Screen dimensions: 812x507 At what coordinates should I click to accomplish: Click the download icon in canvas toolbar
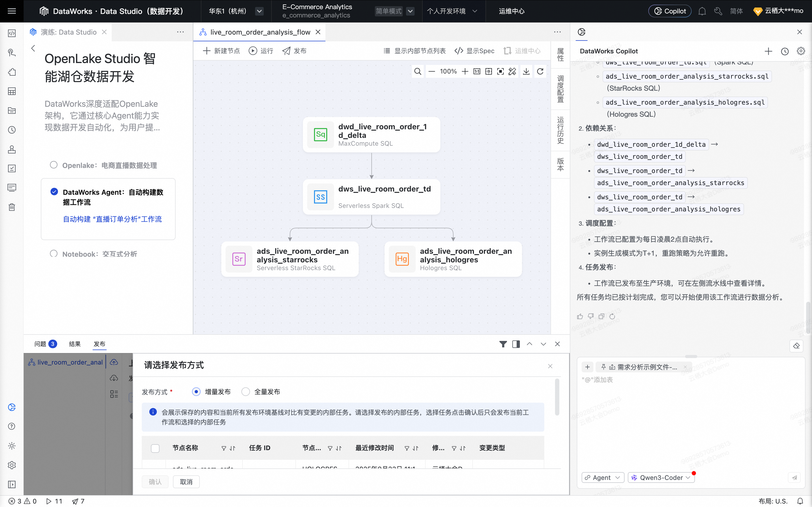526,71
